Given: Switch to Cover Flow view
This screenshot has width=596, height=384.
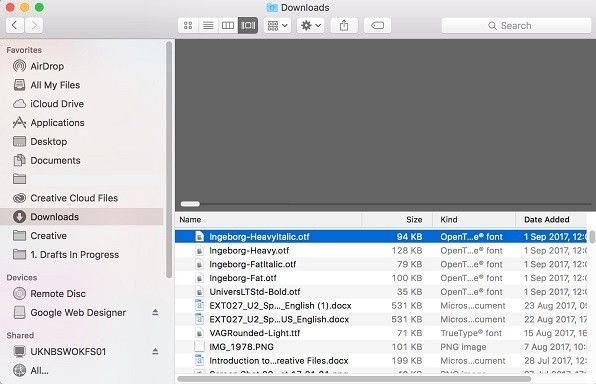Looking at the screenshot, I should point(248,25).
